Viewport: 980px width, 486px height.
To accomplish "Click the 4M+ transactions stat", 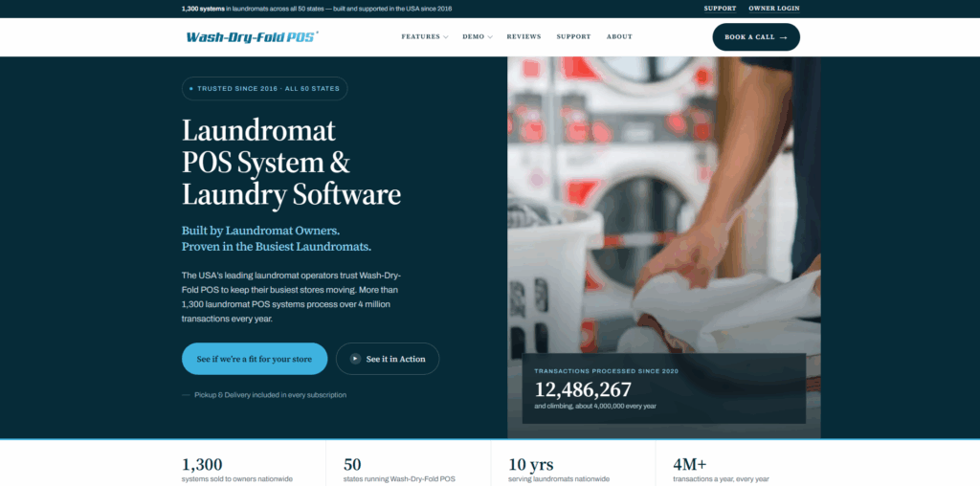I will pos(721,471).
